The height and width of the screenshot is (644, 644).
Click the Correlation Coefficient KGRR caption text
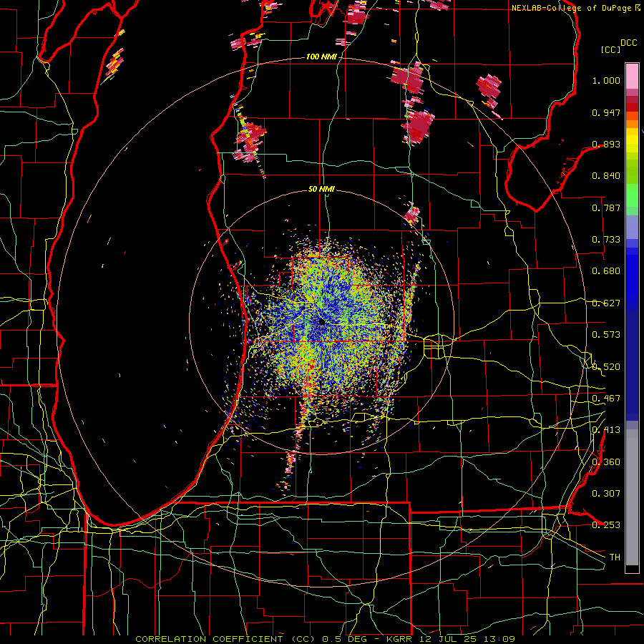pos(325,639)
